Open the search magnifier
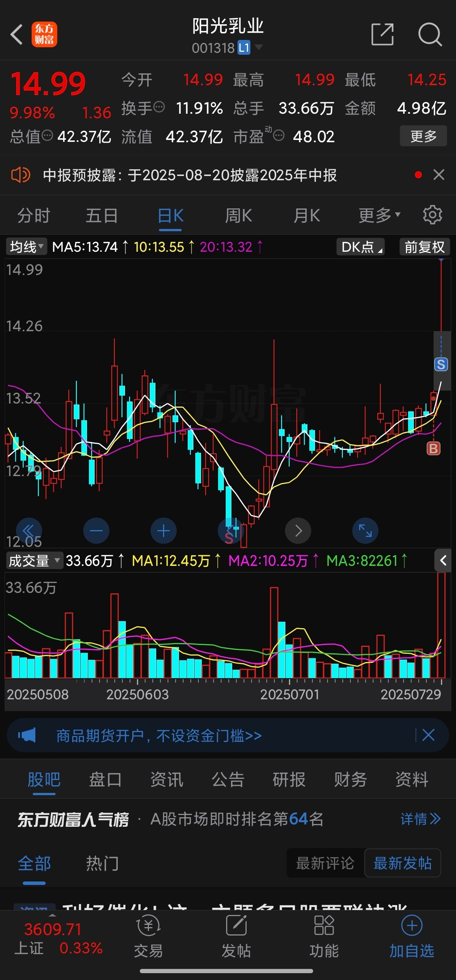Viewport: 456px width, 980px height. (430, 34)
